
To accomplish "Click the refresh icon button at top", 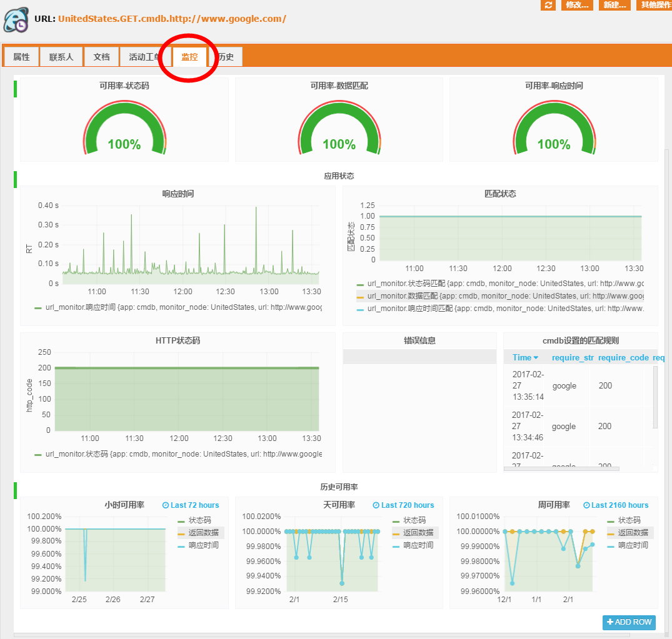I will click(548, 5).
